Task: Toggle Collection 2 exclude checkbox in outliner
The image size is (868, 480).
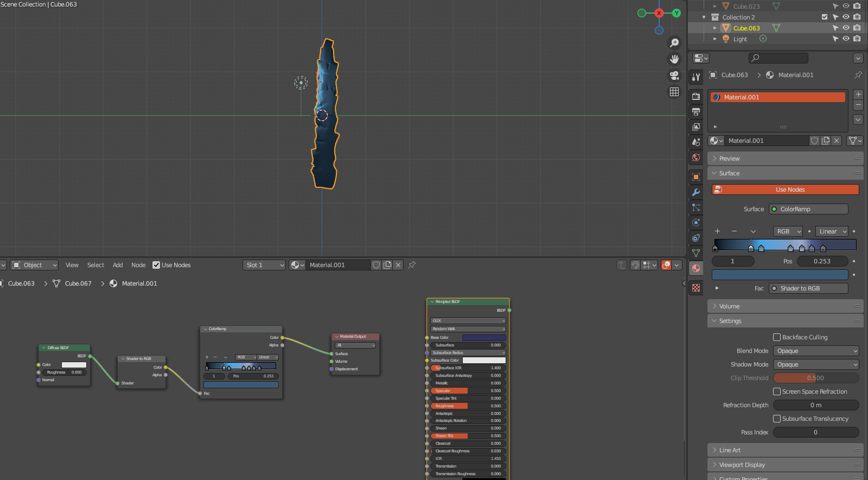Action: (825, 17)
